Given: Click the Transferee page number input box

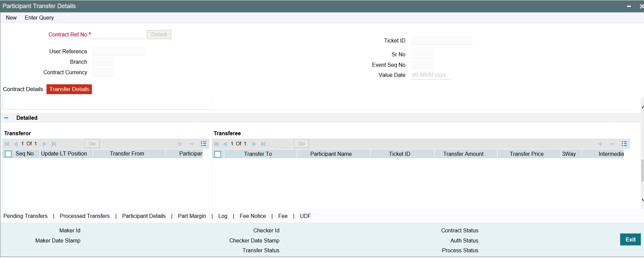Looking at the screenshot, I should point(283,144).
